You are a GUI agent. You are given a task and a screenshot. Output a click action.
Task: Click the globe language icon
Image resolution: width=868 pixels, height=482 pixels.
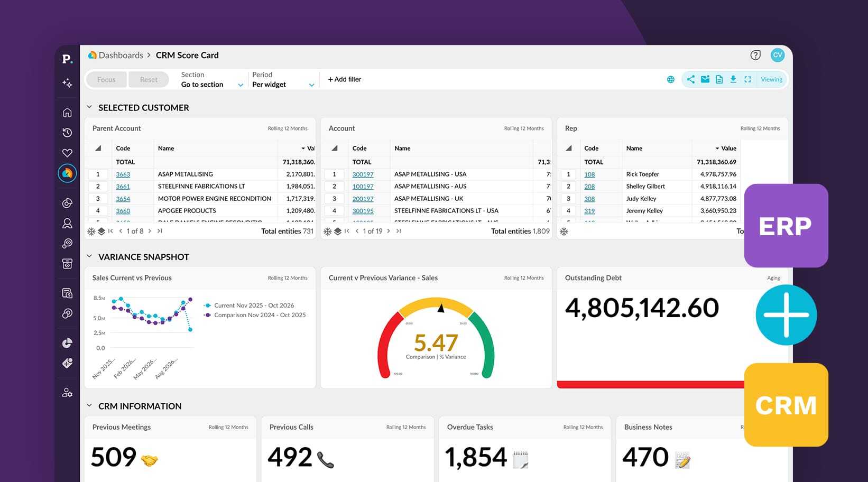point(670,79)
